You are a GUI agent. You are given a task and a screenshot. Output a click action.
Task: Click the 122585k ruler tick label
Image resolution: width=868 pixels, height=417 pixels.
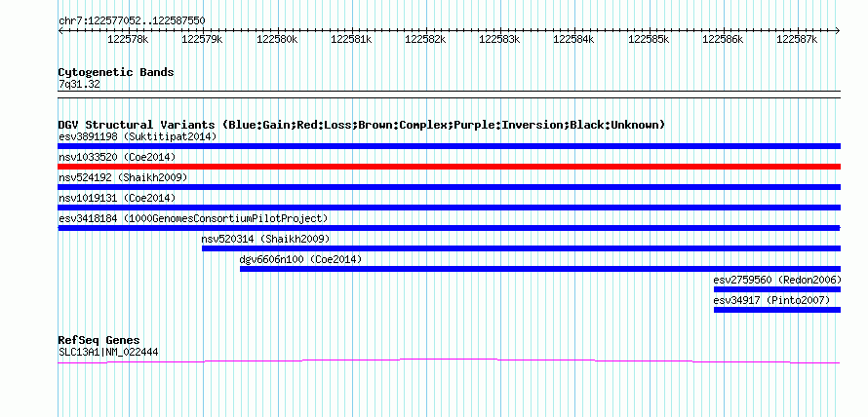click(649, 39)
